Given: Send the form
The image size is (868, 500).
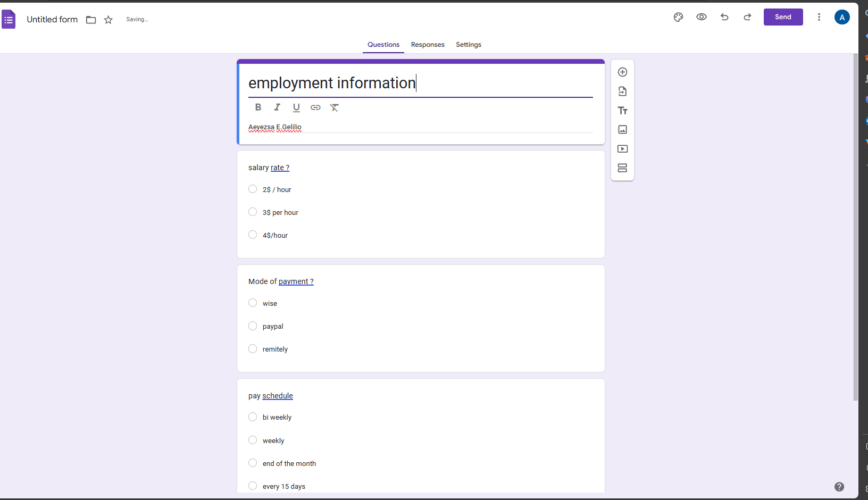Looking at the screenshot, I should click(x=783, y=17).
